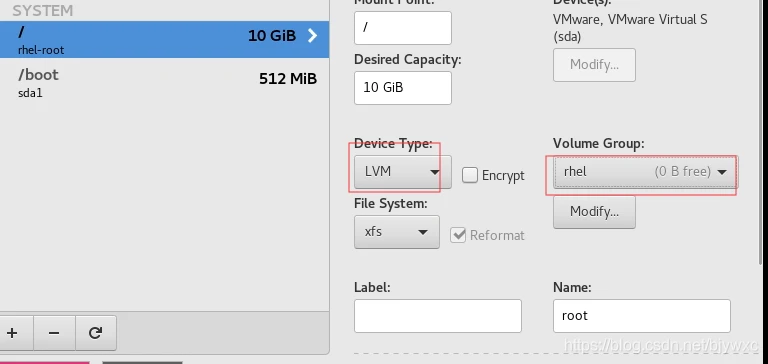
Task: Click the SYSTEM section header
Action: (43, 10)
